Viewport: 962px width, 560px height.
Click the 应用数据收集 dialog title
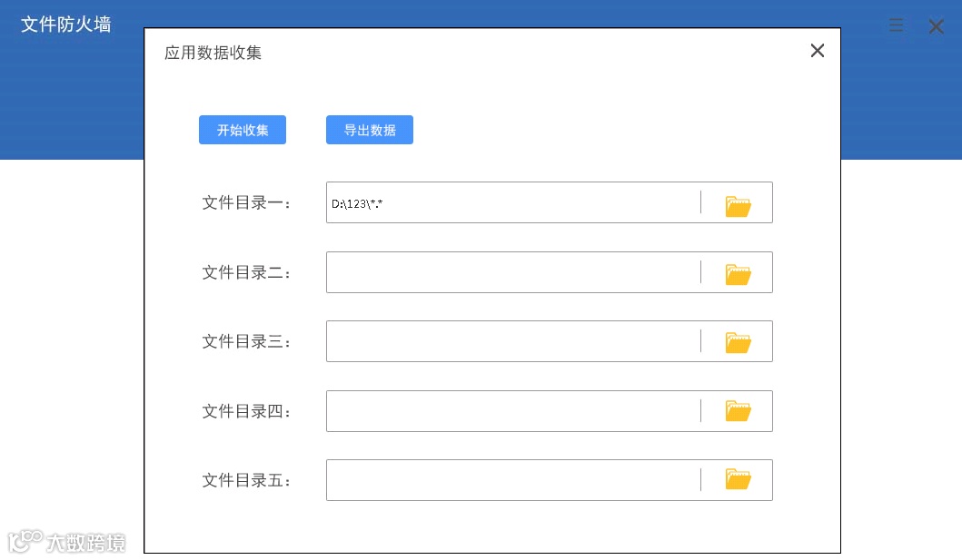click(213, 53)
